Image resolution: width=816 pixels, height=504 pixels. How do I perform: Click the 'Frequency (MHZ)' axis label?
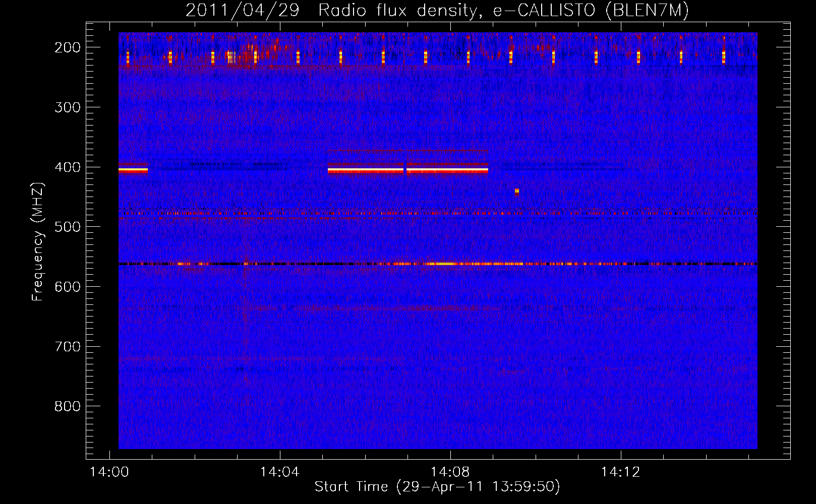coord(38,242)
